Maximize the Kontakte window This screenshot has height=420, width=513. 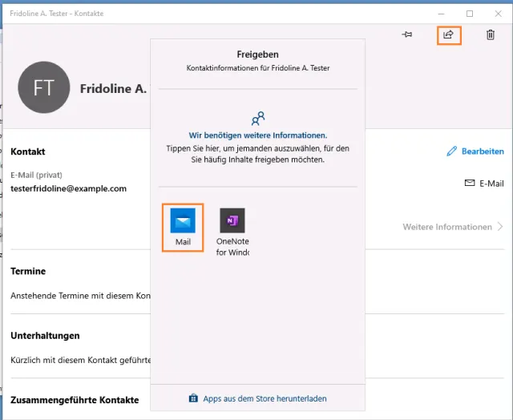470,14
